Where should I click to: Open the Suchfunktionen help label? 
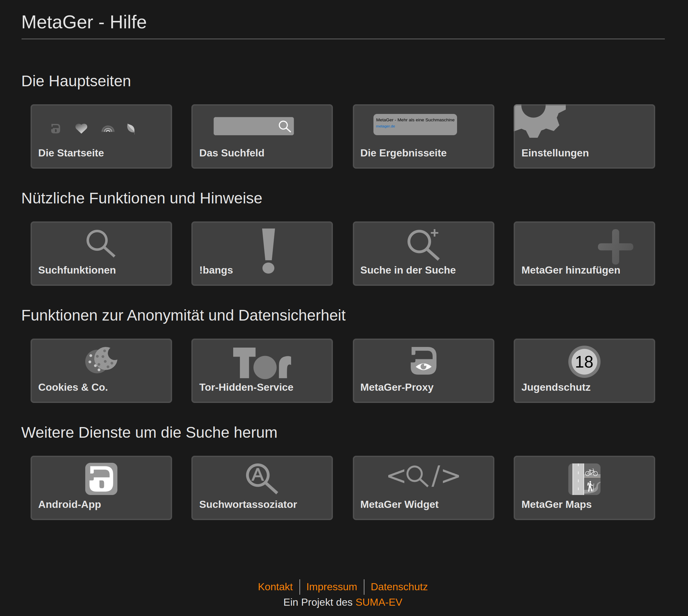[x=77, y=270]
